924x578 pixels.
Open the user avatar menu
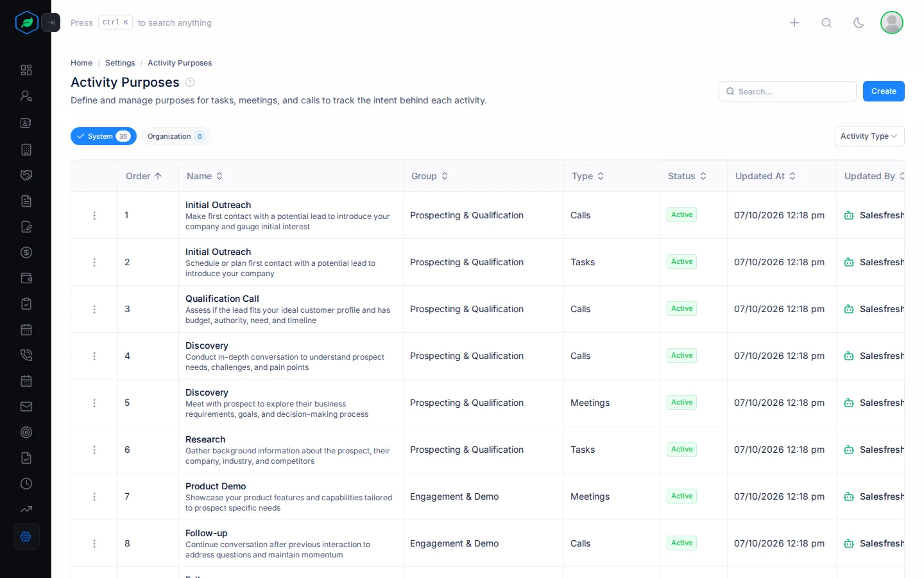point(892,22)
